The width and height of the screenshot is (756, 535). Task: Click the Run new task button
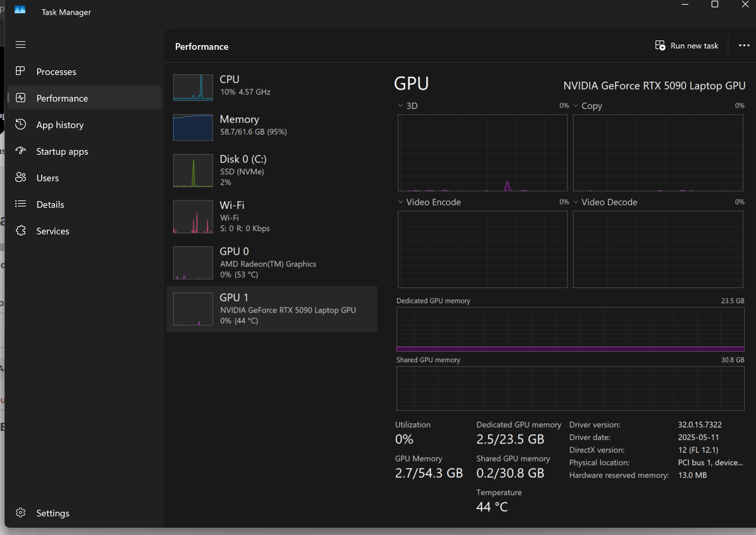tap(686, 46)
